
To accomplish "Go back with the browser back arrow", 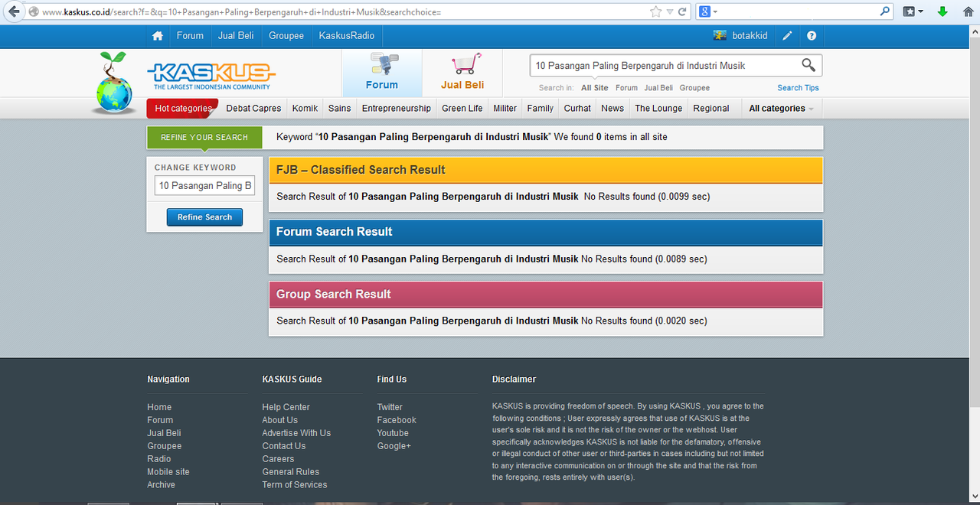I will coord(14,11).
